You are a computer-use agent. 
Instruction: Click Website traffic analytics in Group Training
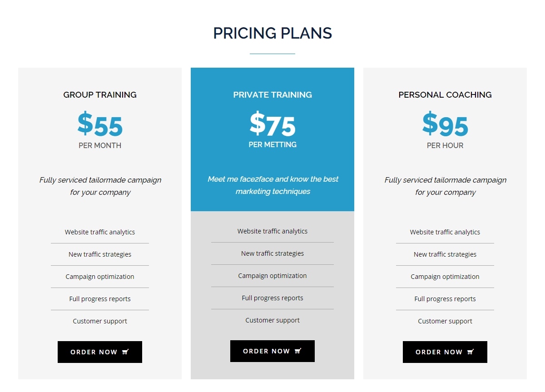tap(100, 232)
